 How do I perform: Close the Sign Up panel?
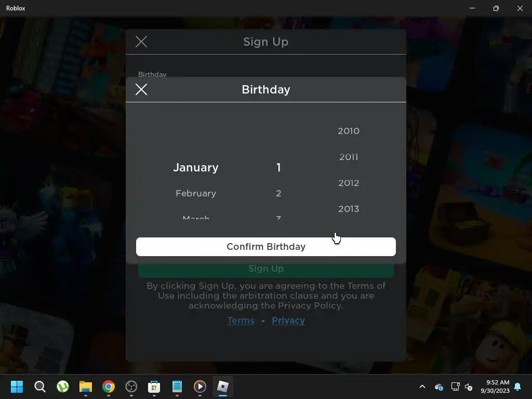point(141,42)
